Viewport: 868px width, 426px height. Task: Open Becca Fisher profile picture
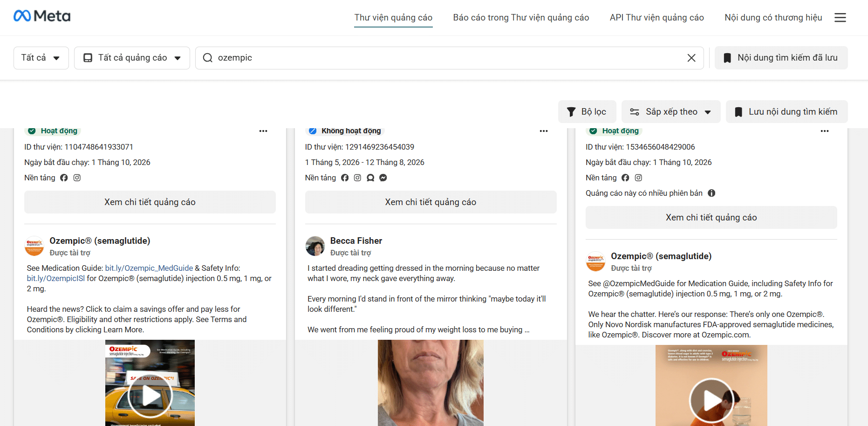315,246
